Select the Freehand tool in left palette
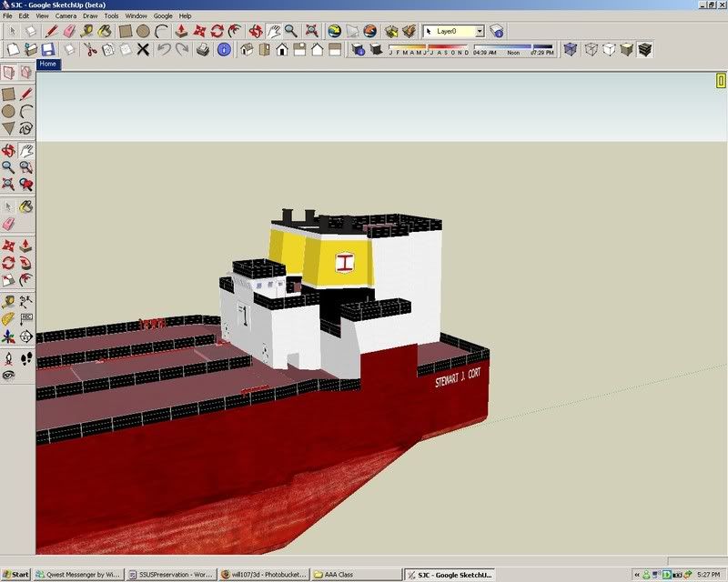The height and width of the screenshot is (582, 728). coord(26,128)
